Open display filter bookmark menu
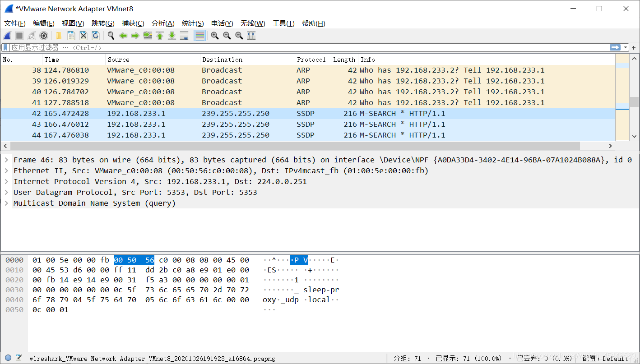Viewport: 640px width, 364px height. point(5,47)
